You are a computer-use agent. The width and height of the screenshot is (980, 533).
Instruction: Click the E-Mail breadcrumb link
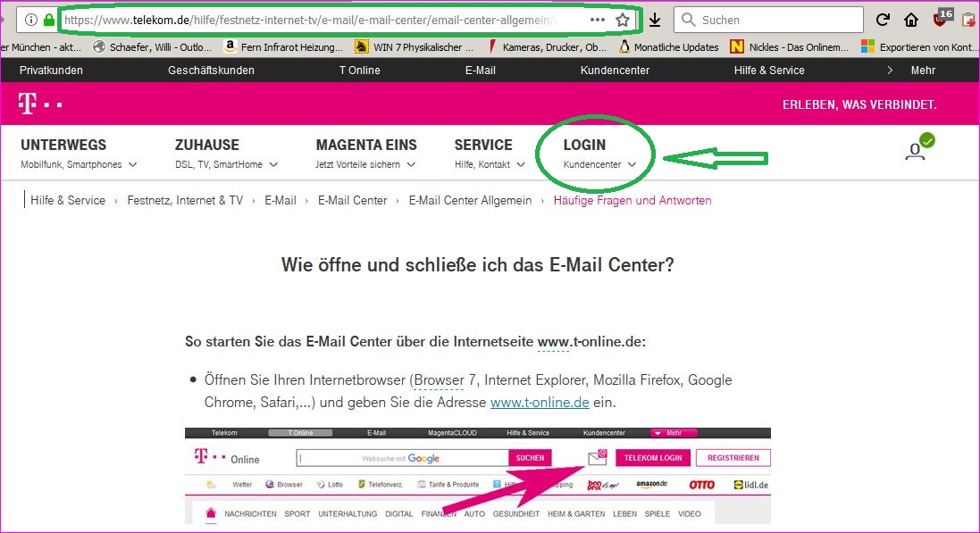coord(280,201)
